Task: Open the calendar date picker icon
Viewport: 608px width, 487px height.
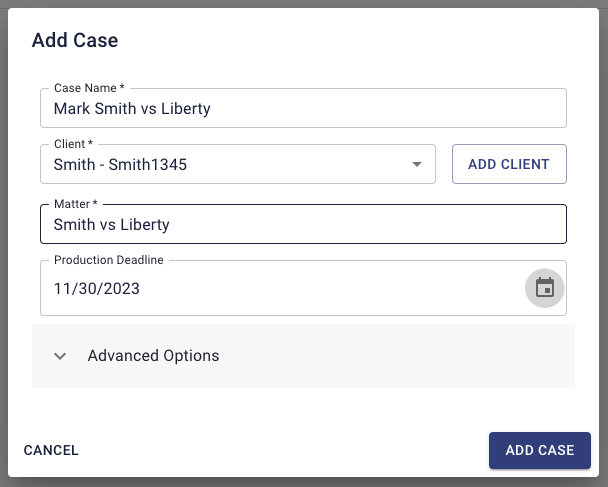Action: tap(545, 288)
